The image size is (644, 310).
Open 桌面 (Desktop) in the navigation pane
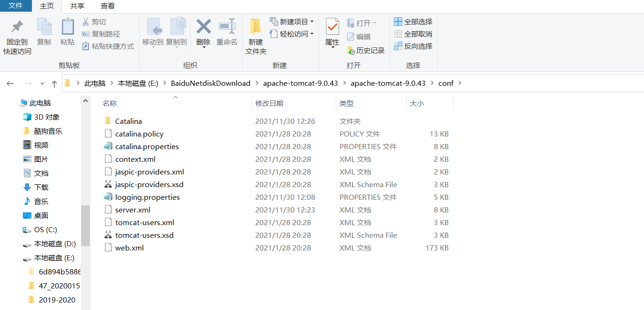click(x=41, y=215)
